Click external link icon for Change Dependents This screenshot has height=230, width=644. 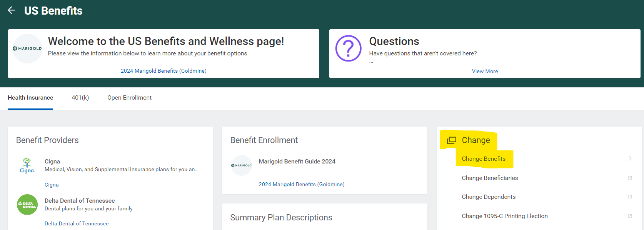coord(630,197)
